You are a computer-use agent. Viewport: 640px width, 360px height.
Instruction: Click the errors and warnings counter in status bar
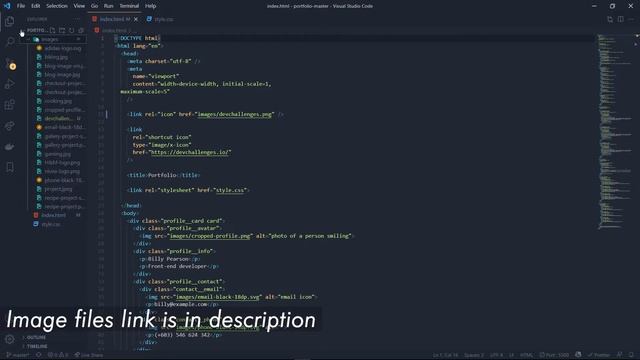coord(58,355)
